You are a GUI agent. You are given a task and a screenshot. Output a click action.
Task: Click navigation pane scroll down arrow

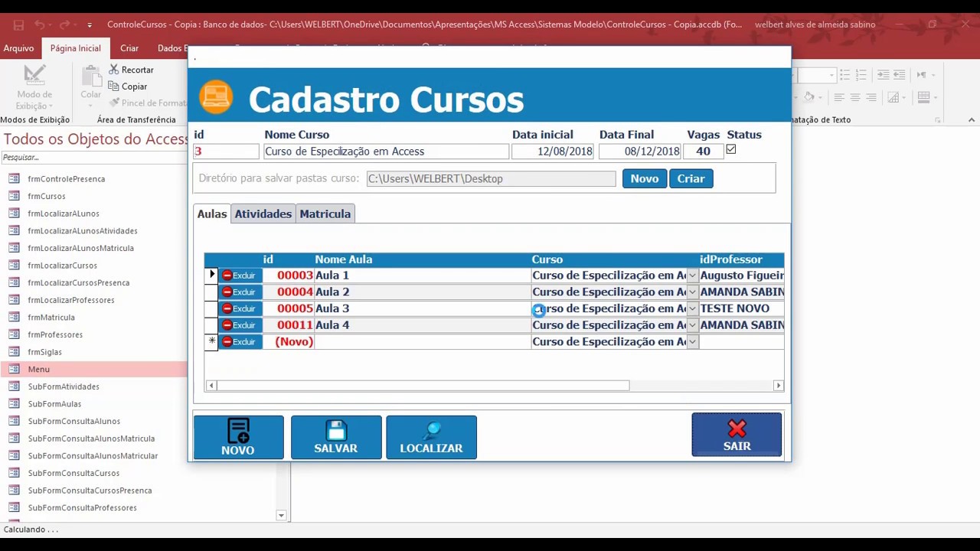click(x=281, y=516)
